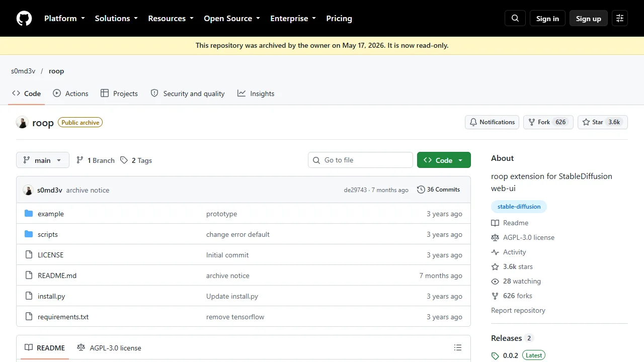Open the Open Source header menu

click(232, 18)
